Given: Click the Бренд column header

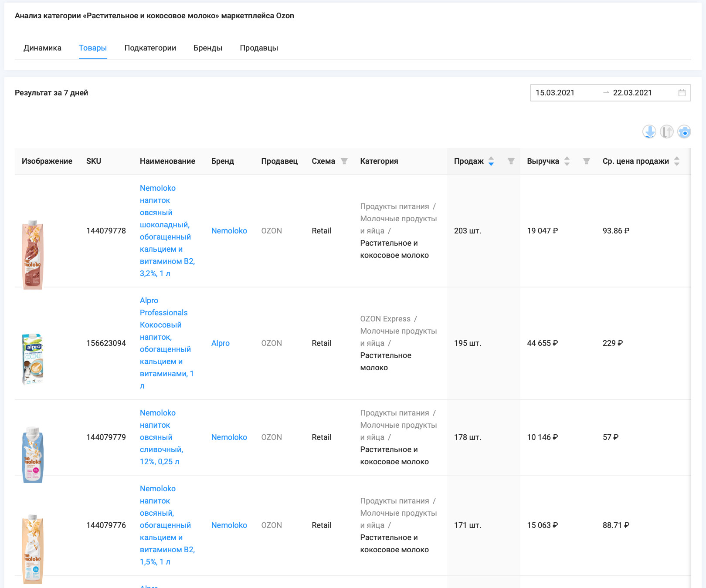Looking at the screenshot, I should tap(223, 161).
